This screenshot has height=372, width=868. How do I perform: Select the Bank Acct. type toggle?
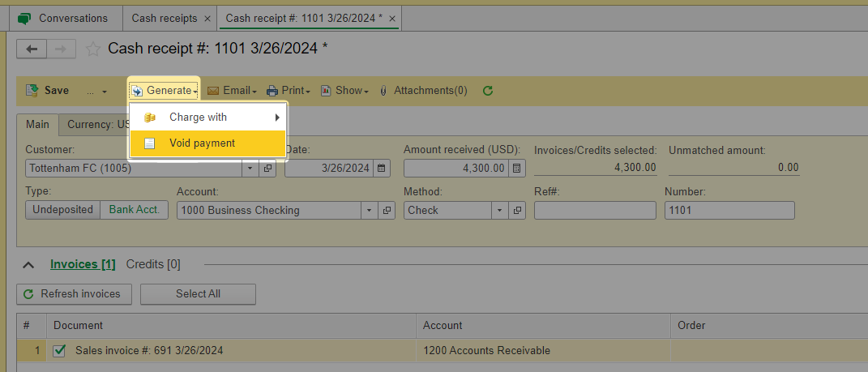tap(135, 210)
